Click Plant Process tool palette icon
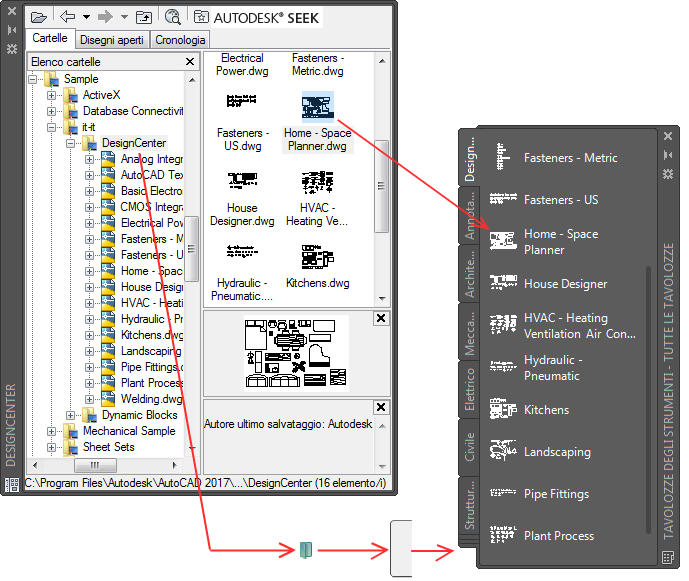Screen dimensions: 689x581 tap(503, 534)
